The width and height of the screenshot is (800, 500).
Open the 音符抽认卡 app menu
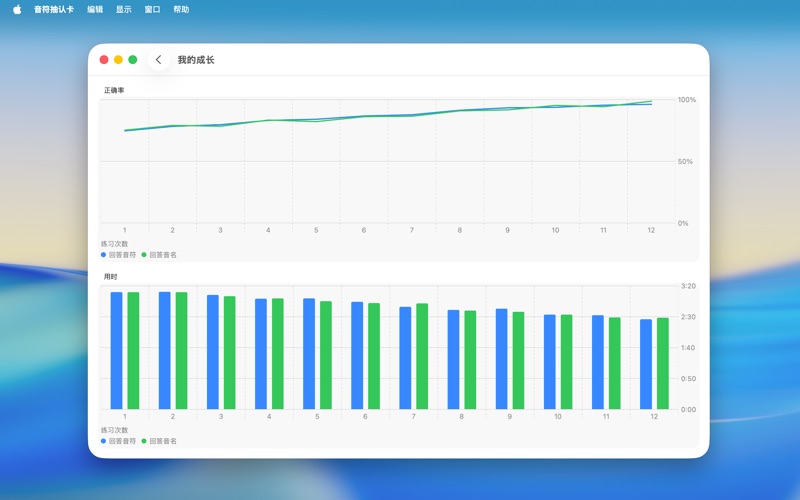[54, 9]
